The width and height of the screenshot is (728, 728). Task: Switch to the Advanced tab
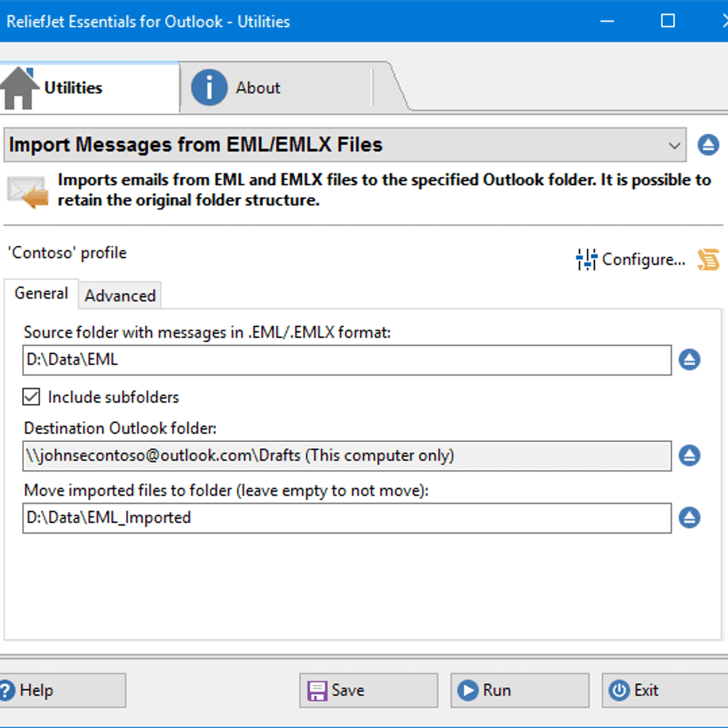(120, 296)
